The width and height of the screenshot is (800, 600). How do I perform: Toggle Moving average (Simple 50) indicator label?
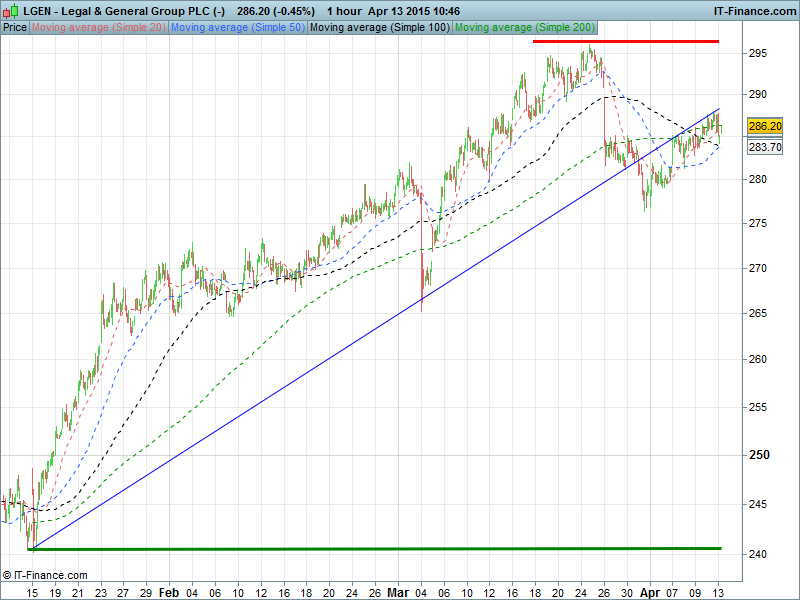point(237,27)
